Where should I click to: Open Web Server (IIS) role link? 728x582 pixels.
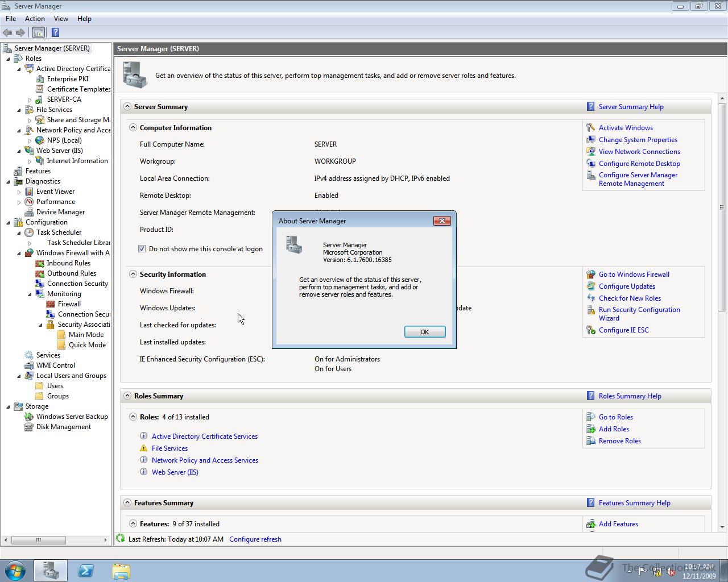[175, 472]
